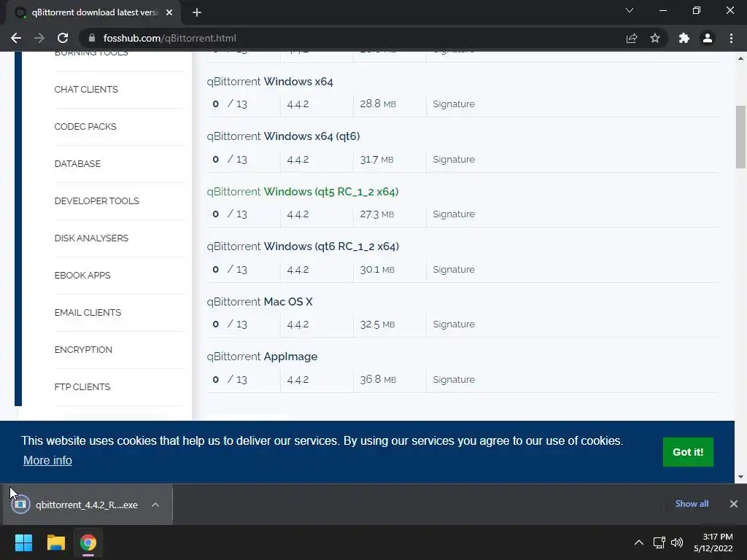Open CODEC PACKS category
The image size is (747, 560).
[x=85, y=127]
